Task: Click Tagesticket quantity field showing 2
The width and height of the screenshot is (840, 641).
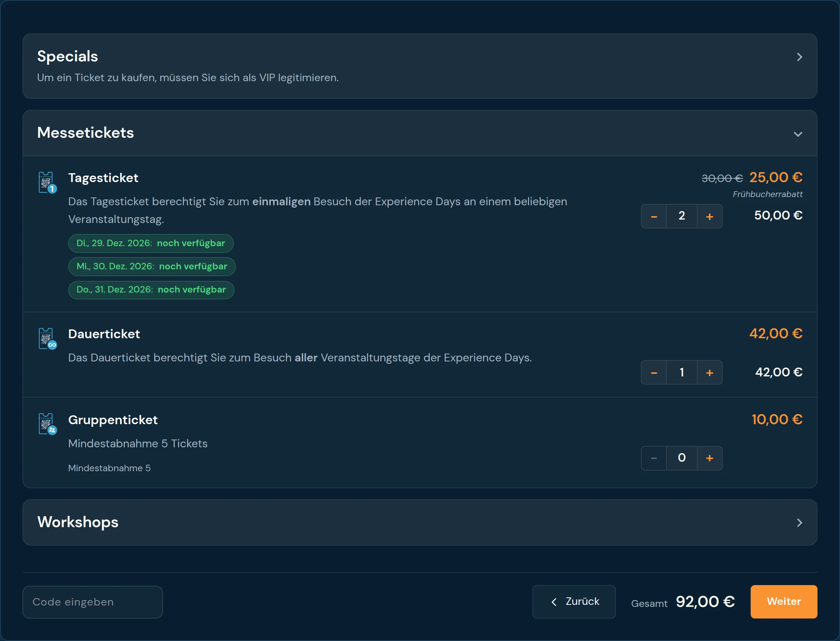Action: pos(682,216)
